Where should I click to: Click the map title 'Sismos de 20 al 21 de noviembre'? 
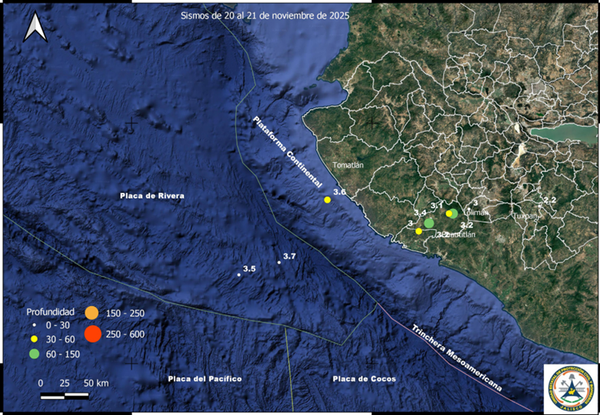265,16
